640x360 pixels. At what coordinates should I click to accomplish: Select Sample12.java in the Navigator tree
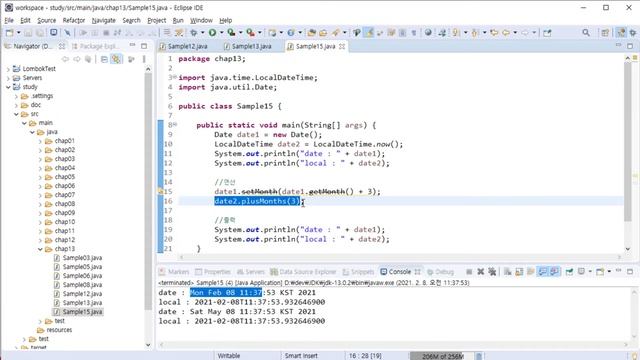coord(82,294)
